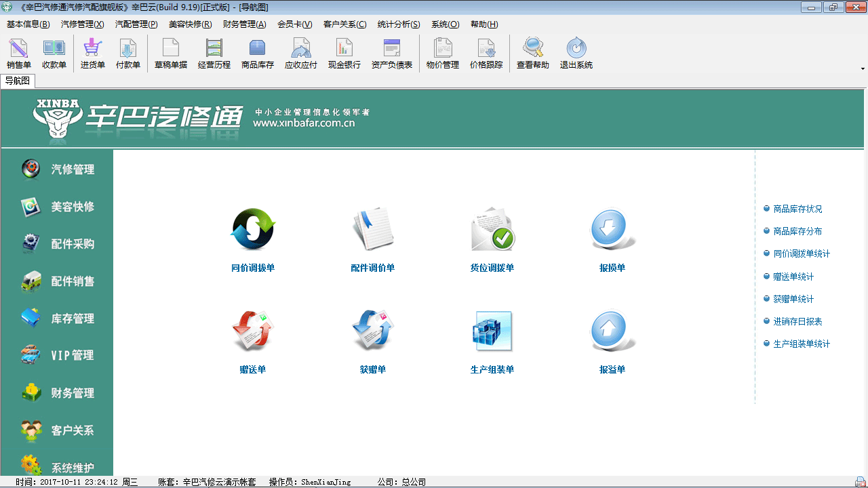Open the 进货单 shopping cart icon
This screenshot has height=488, width=868.
point(93,54)
